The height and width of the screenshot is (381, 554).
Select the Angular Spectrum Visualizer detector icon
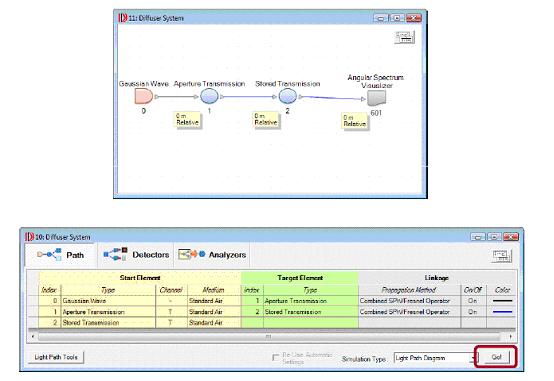(x=376, y=98)
